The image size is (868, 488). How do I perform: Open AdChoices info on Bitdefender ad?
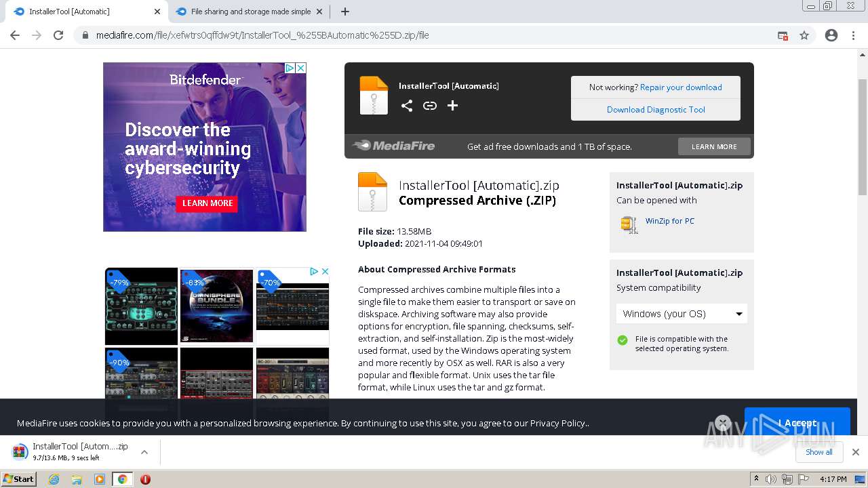pyautogui.click(x=290, y=68)
